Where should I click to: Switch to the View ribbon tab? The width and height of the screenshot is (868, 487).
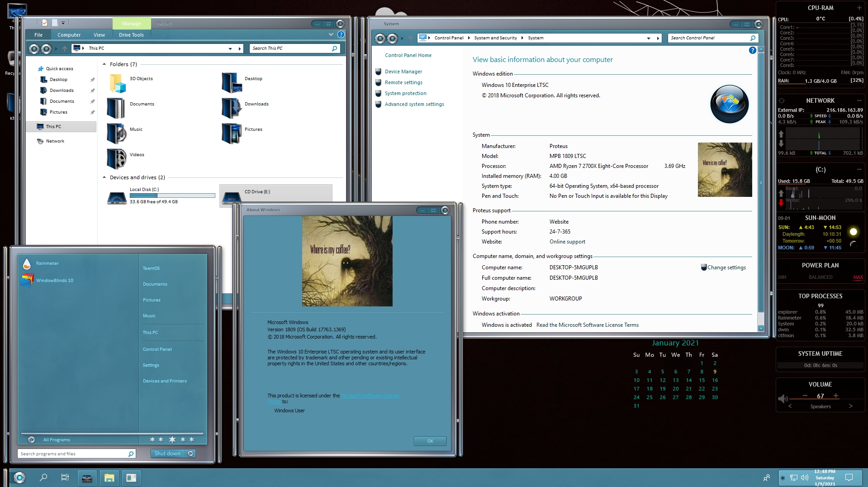coord(99,35)
